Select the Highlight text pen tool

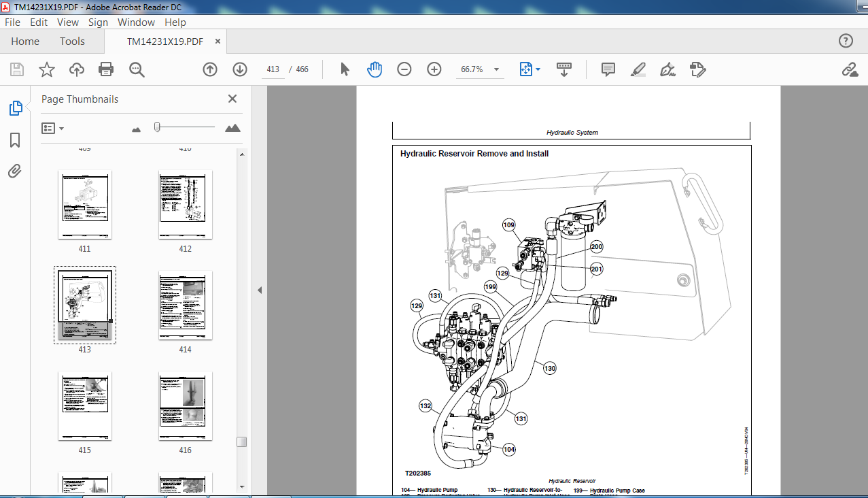coord(638,69)
